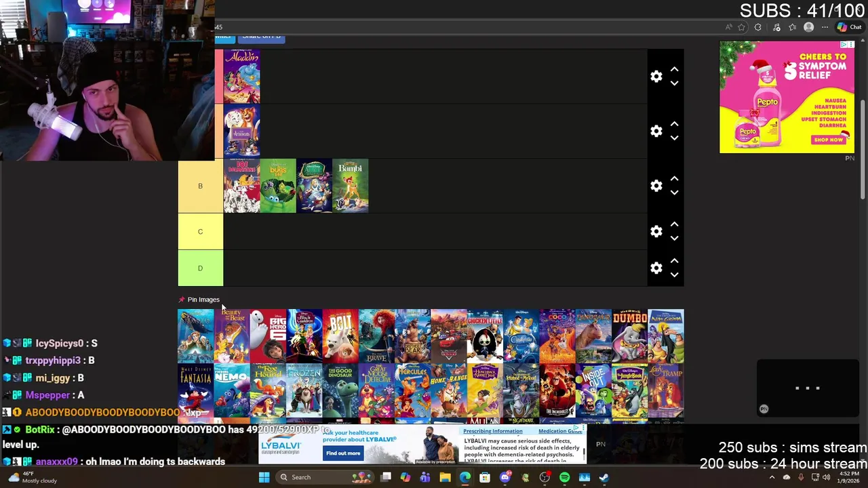
Task: Move the Aladdin tier row down
Action: pos(674,83)
